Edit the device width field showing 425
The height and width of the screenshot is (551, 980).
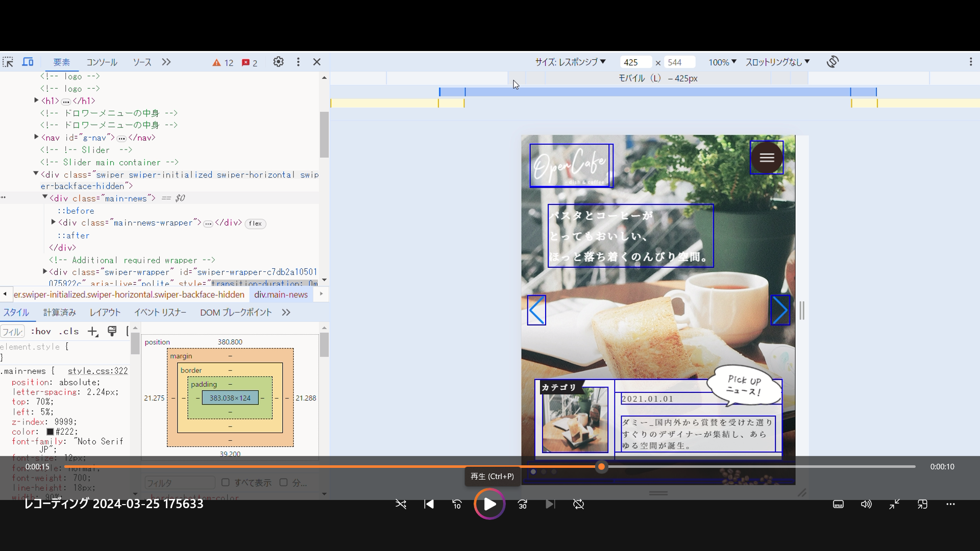click(634, 62)
